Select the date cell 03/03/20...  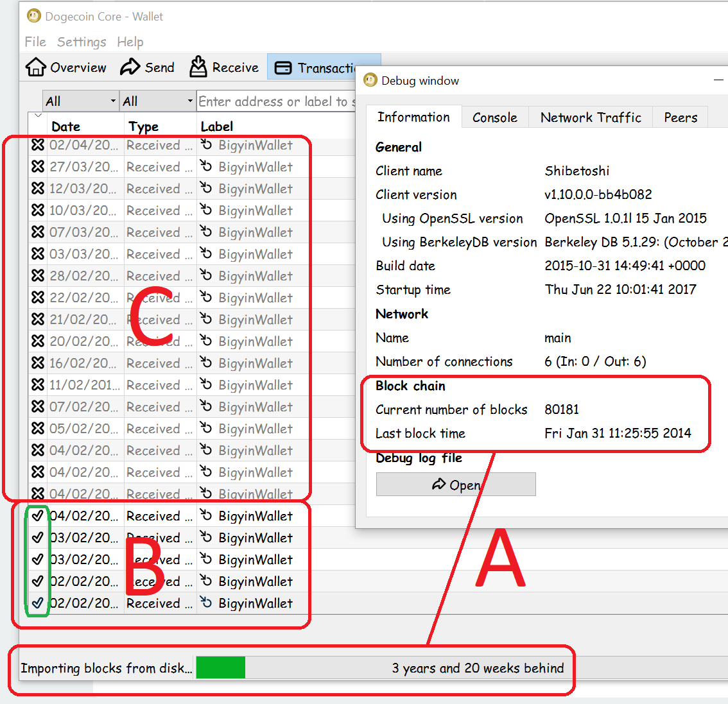(83, 254)
